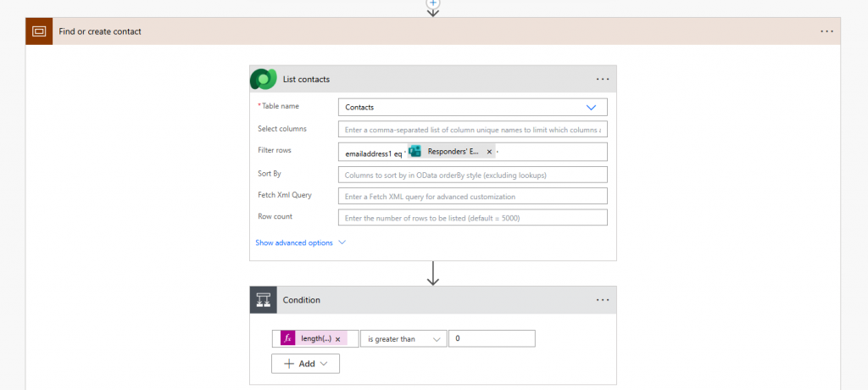The image size is (868, 390).
Task: Open the Table name dropdown
Action: (x=591, y=108)
